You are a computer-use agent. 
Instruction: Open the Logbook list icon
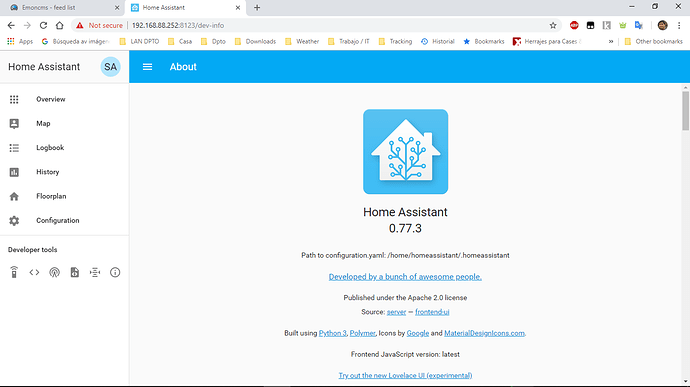coord(14,148)
